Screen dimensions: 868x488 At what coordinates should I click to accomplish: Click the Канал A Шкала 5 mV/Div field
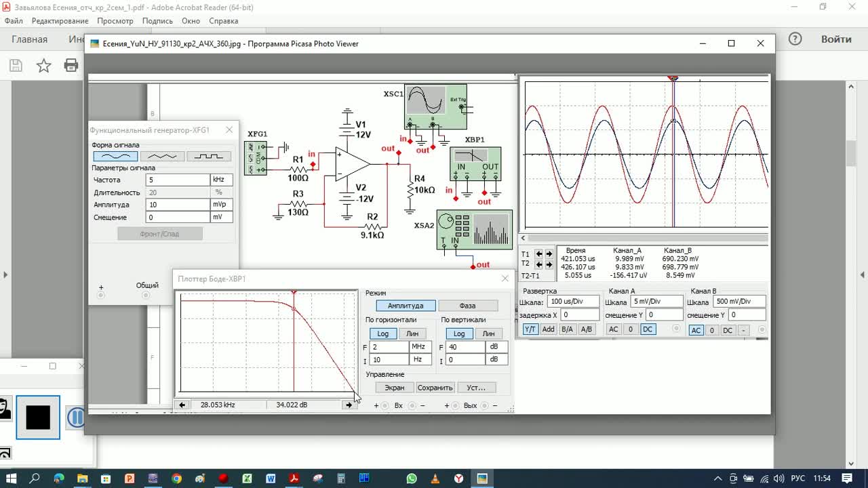[x=656, y=301]
